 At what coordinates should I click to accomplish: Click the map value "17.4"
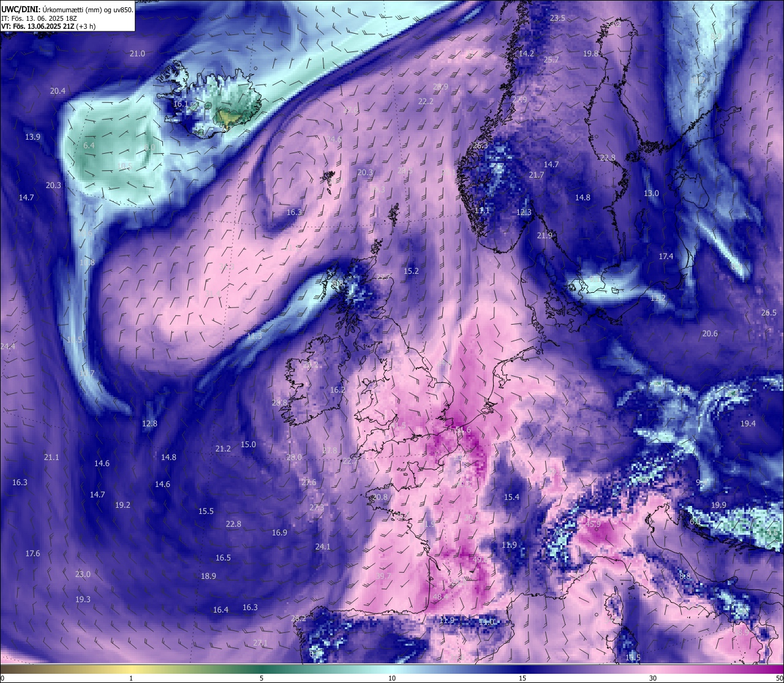click(666, 257)
